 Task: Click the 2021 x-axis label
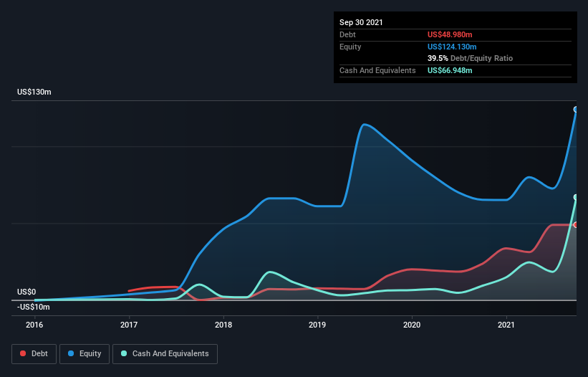506,325
